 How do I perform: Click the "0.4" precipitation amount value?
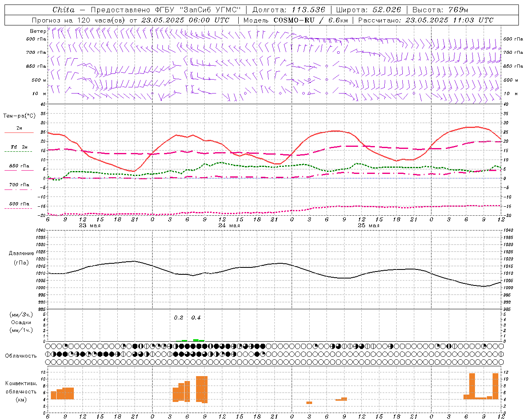pos(196,317)
